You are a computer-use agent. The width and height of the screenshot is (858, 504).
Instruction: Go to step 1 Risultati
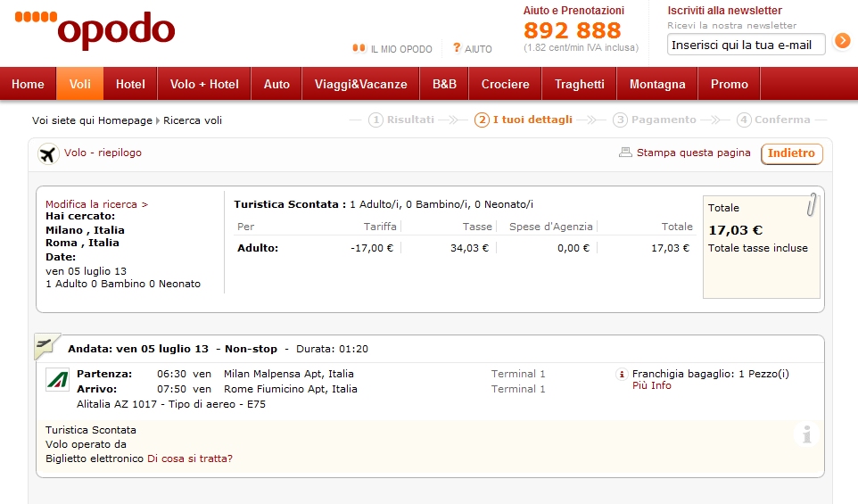(401, 120)
